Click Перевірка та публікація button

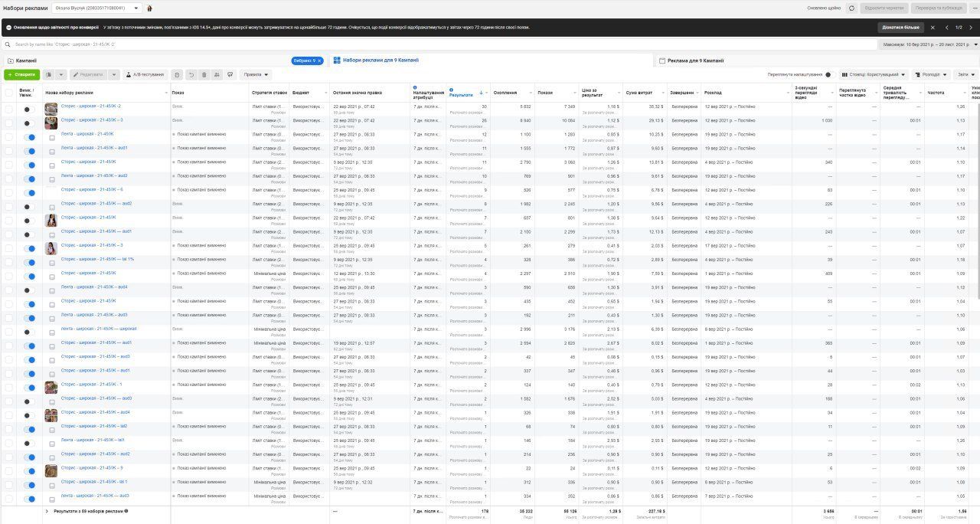coord(939,8)
